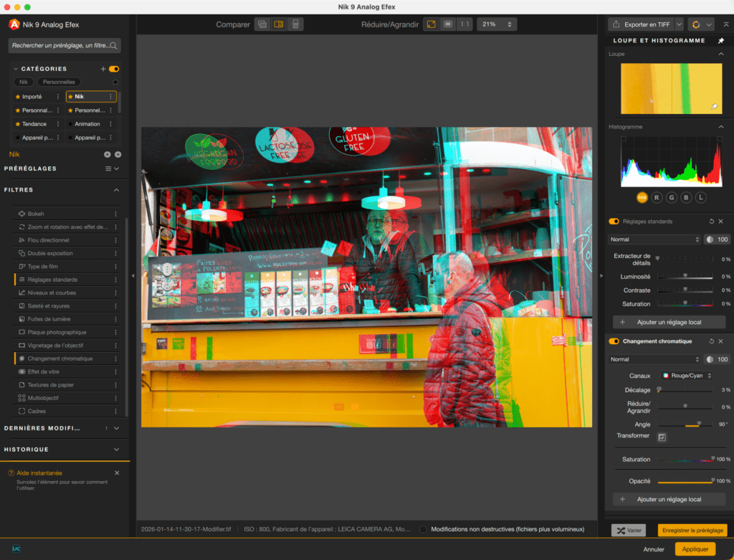Screen dimensions: 734x560
Task: Remove the Réglages standards filter with its X
Action: point(720,221)
